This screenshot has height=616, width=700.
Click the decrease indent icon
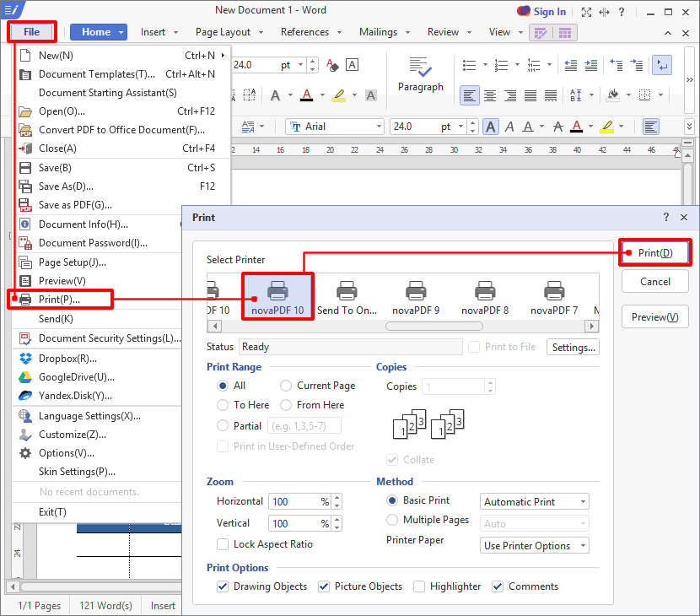570,65
